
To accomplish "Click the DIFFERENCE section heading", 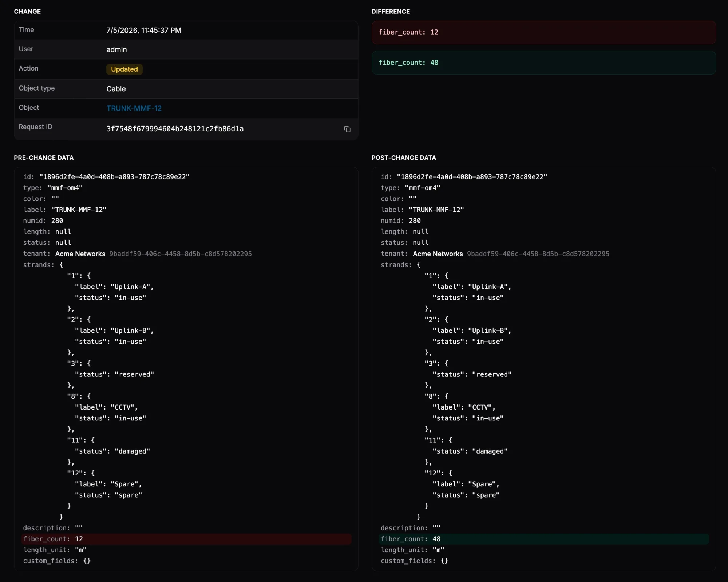I will 391,12.
